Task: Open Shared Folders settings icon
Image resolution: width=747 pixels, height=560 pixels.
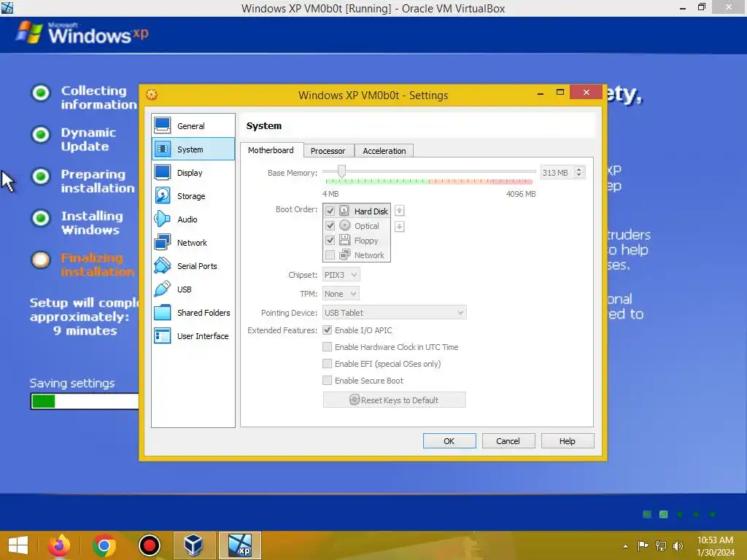Action: [163, 312]
